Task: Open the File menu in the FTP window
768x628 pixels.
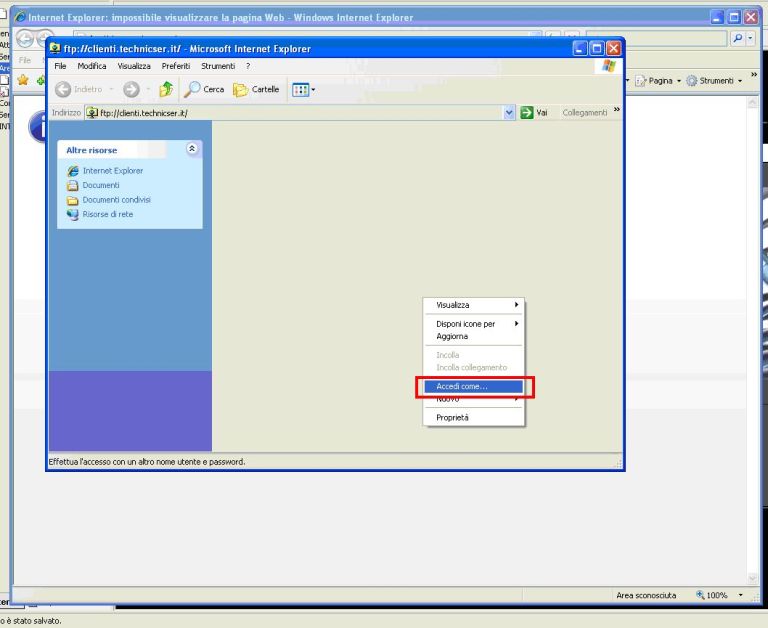Action: pos(60,66)
